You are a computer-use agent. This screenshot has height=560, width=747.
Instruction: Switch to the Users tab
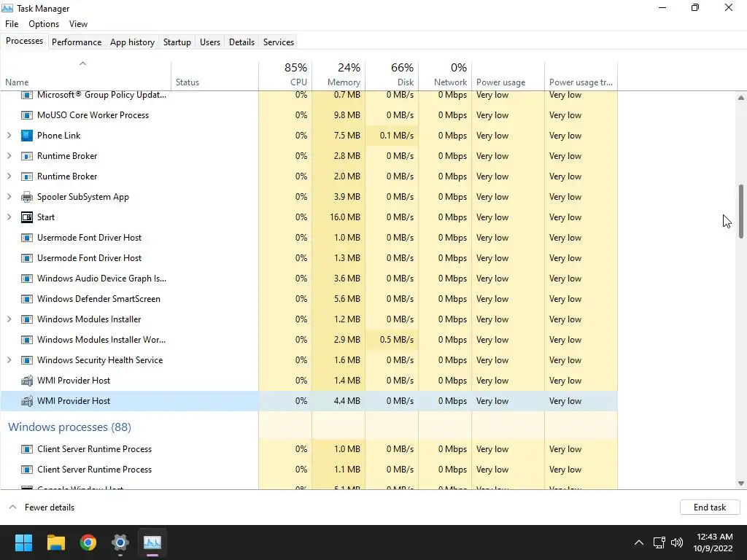point(210,42)
